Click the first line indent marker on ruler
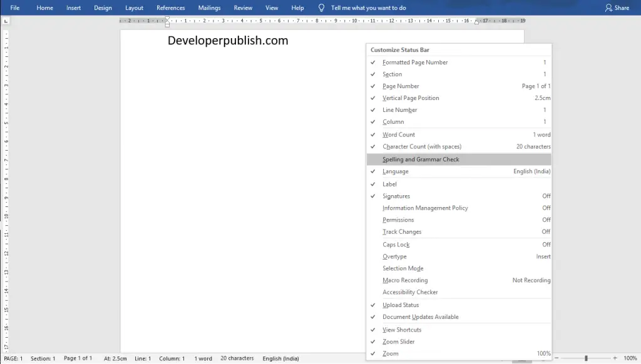The width and height of the screenshot is (641, 364). (x=167, y=19)
